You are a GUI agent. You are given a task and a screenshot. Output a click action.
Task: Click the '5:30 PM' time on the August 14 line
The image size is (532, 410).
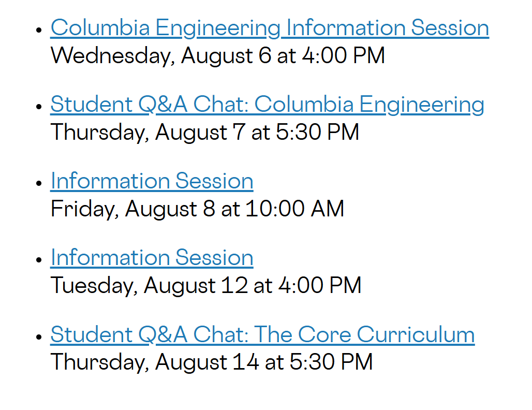pos(331,362)
